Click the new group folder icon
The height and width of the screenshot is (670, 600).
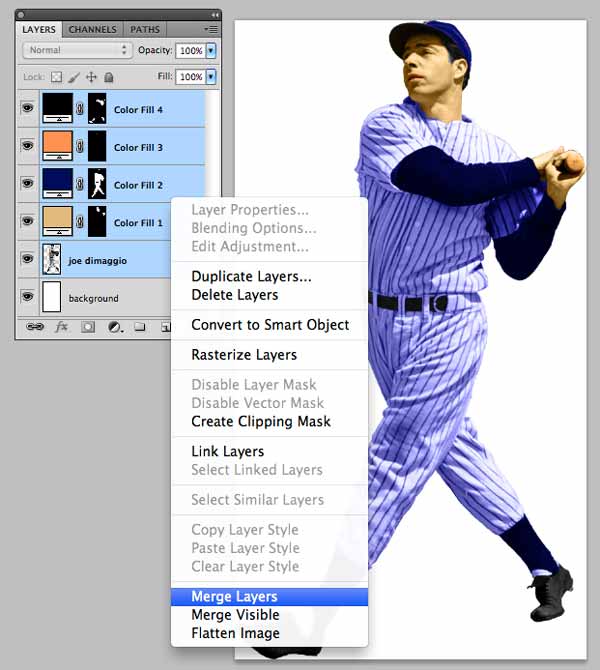click(140, 326)
